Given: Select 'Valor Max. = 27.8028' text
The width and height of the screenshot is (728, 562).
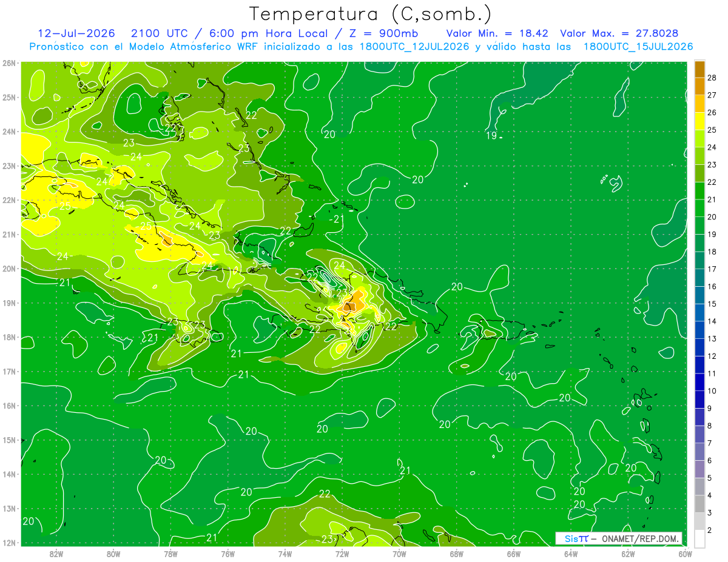Looking at the screenshot, I should click(619, 33).
